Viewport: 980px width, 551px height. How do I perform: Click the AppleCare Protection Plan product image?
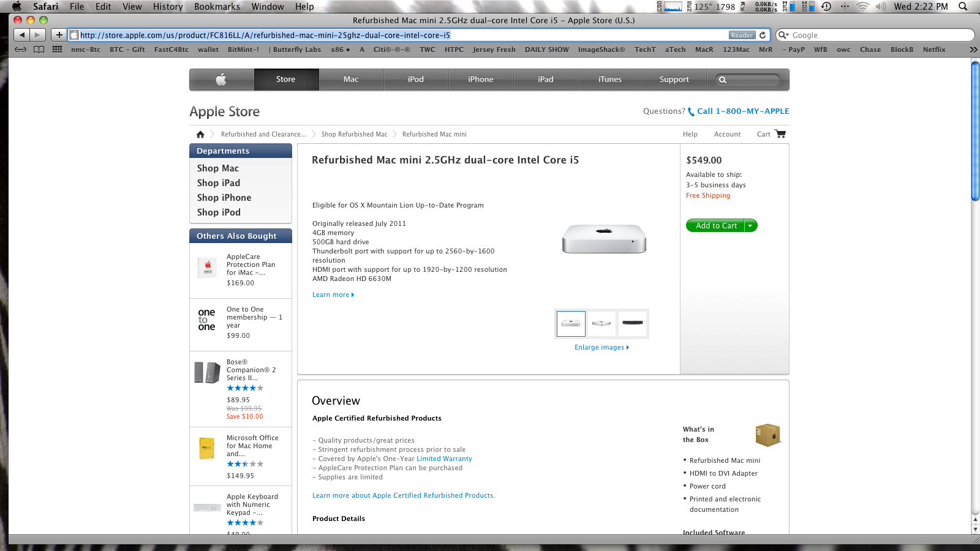[x=208, y=268]
